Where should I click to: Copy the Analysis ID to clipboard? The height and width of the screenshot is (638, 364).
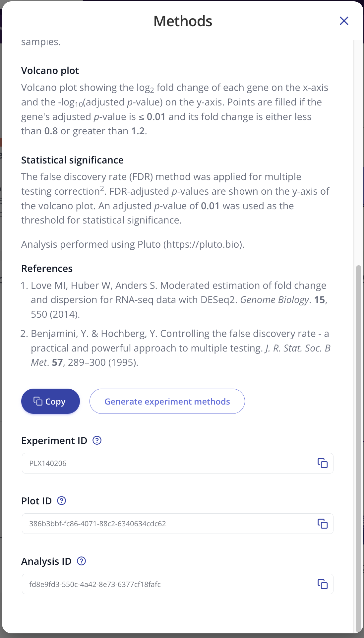click(323, 584)
